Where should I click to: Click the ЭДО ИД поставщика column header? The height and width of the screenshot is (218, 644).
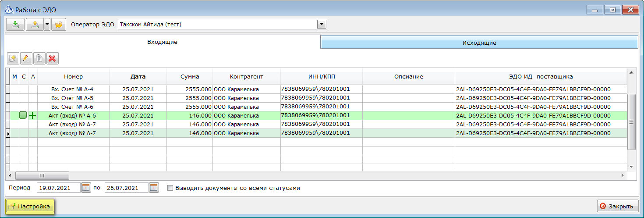(x=541, y=76)
